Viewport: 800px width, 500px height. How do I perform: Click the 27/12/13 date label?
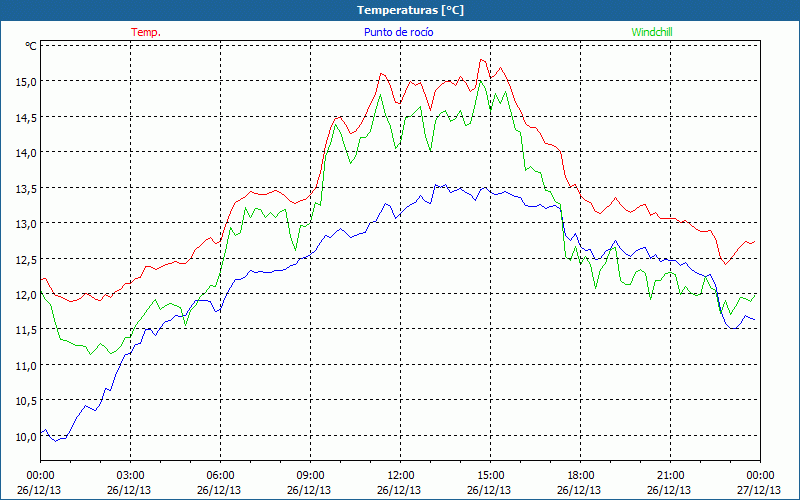pyautogui.click(x=759, y=490)
